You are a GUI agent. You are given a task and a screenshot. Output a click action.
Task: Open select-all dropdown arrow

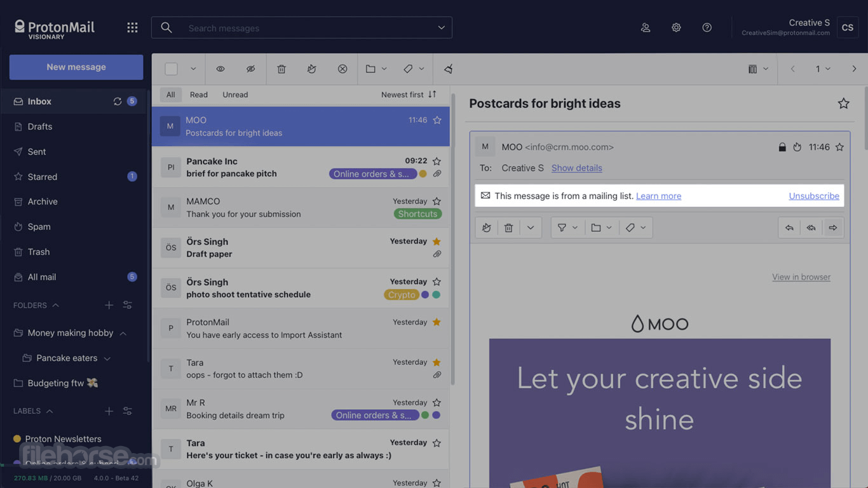point(193,69)
